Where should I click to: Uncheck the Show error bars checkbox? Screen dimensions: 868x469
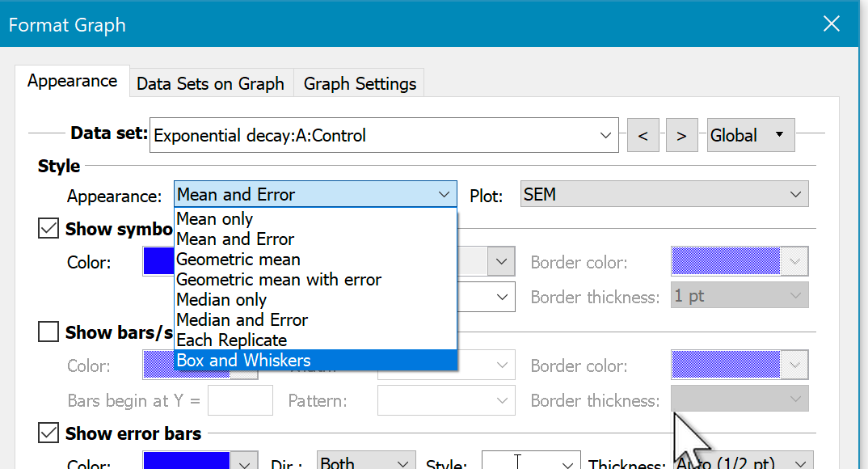tap(49, 433)
